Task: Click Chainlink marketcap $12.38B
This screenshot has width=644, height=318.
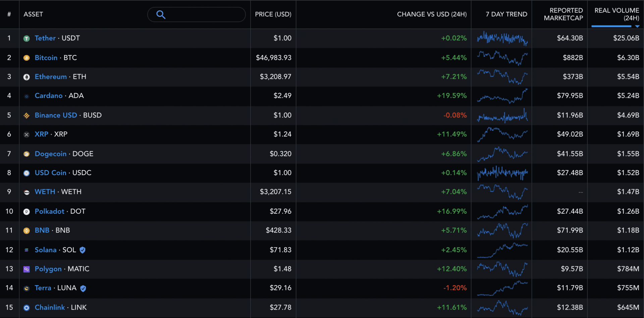Action: point(570,308)
